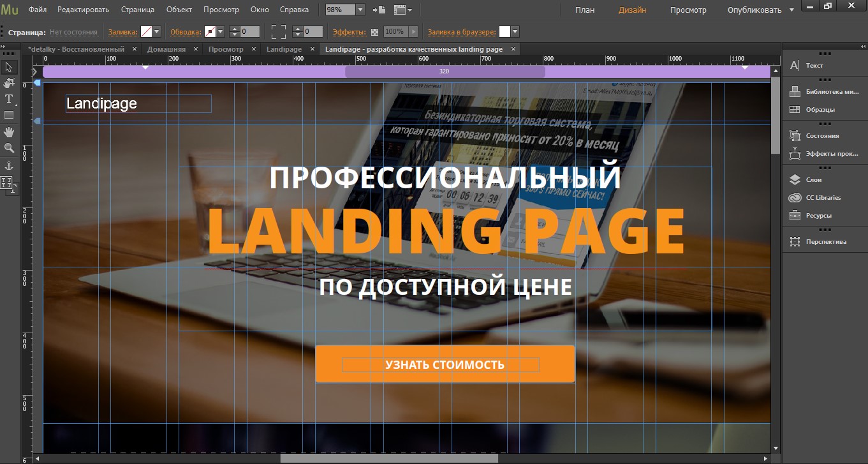Click the stroke weight value field

pyautogui.click(x=249, y=31)
